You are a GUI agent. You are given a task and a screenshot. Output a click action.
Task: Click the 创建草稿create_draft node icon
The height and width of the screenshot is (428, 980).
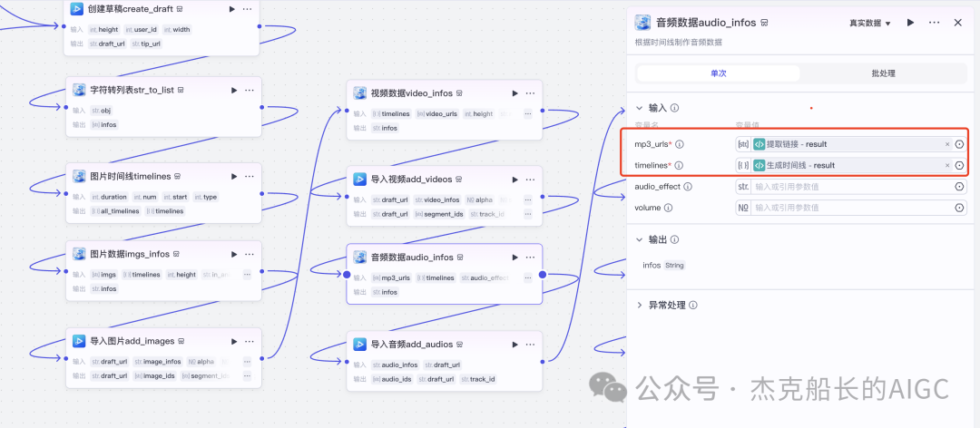pyautogui.click(x=77, y=9)
